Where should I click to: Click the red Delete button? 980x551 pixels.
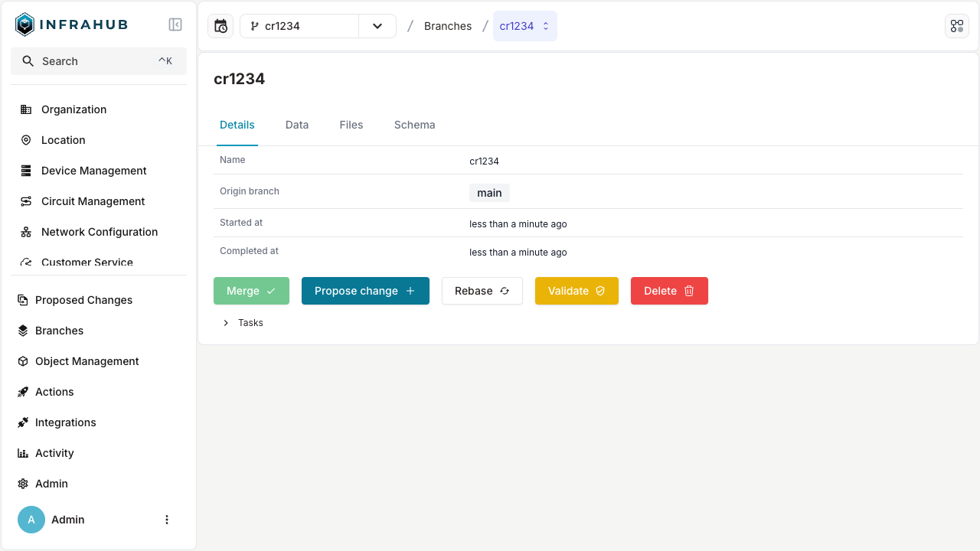[668, 291]
